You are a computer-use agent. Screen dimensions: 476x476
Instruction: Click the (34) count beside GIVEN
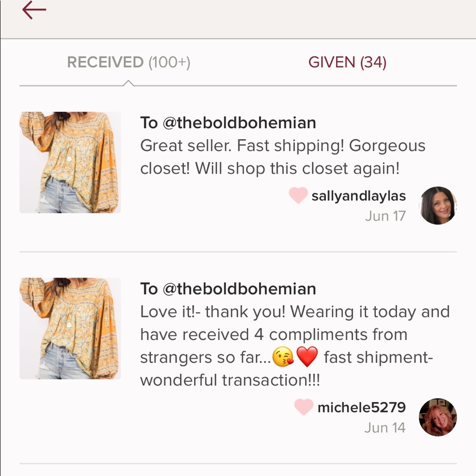(375, 62)
